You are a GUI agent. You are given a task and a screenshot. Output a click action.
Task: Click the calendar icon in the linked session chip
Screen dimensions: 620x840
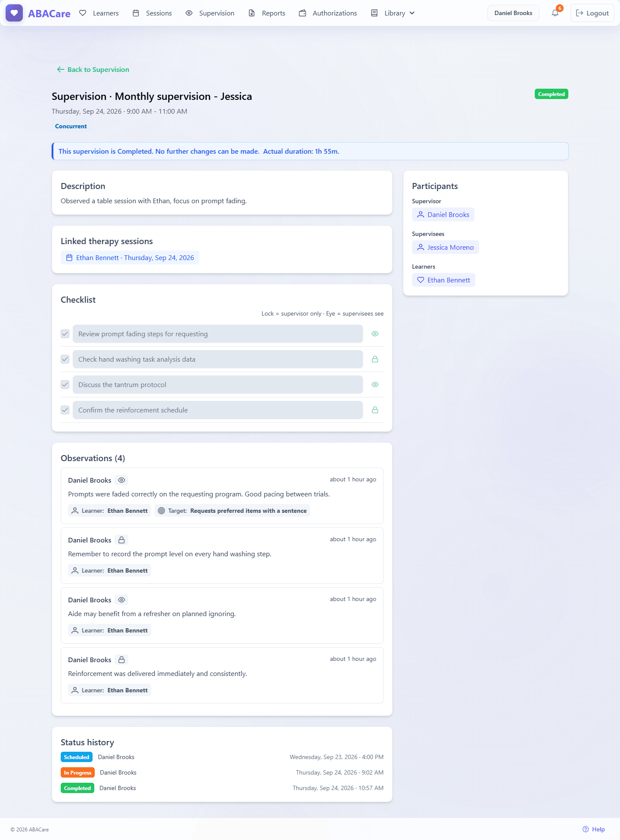point(69,257)
